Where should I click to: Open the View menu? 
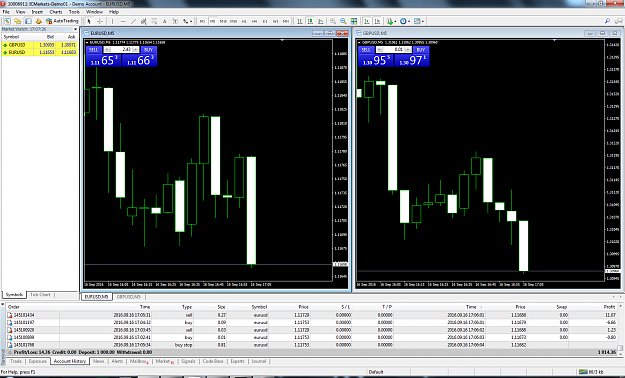[x=20, y=12]
